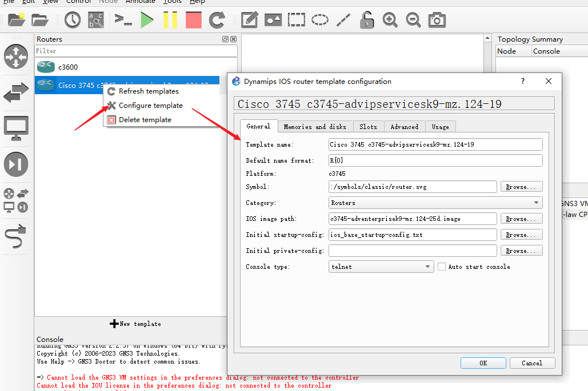The width and height of the screenshot is (588, 391).
Task: Focus the Template name field
Action: 435,144
